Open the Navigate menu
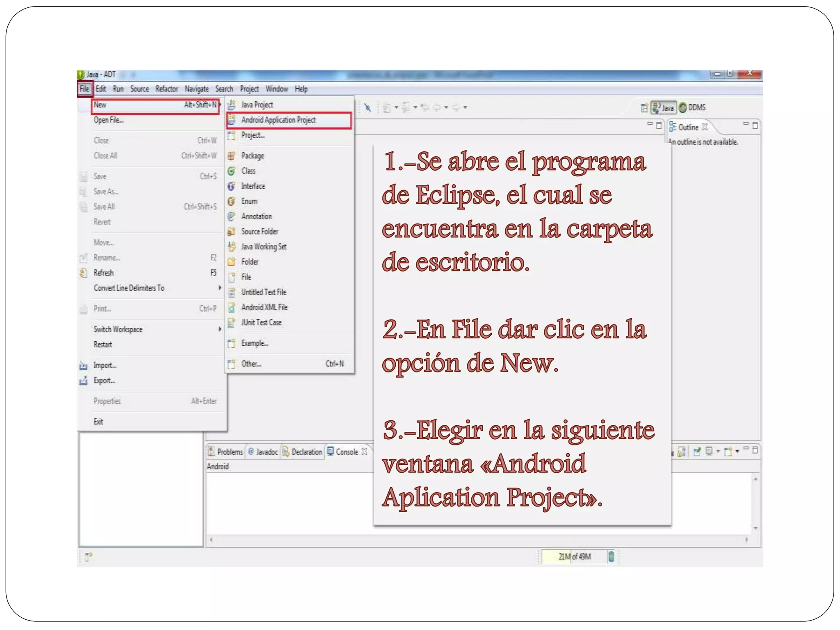This screenshot has height=630, width=840. coord(196,89)
